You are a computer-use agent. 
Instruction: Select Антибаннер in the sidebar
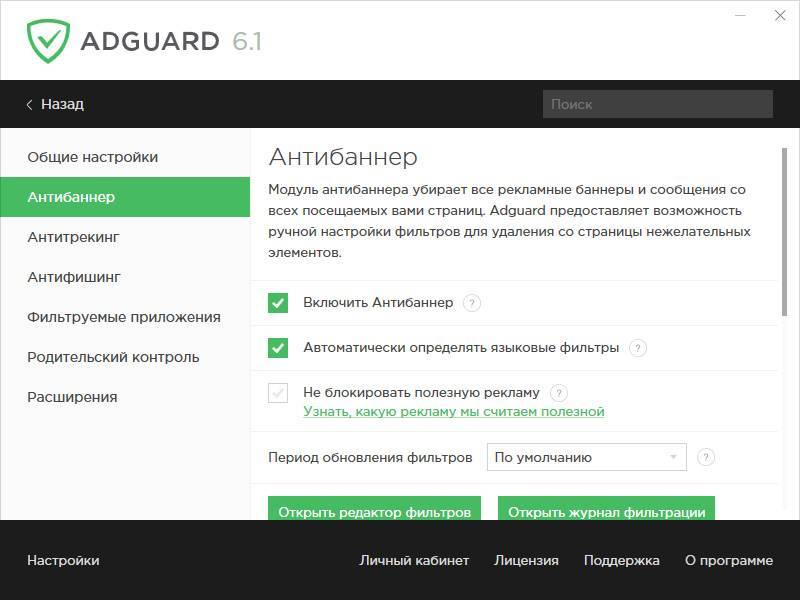[125, 197]
